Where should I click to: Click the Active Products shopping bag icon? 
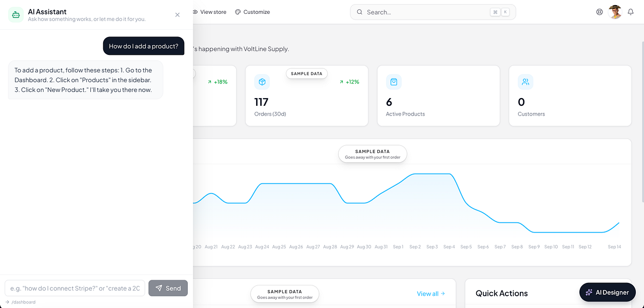point(394,82)
